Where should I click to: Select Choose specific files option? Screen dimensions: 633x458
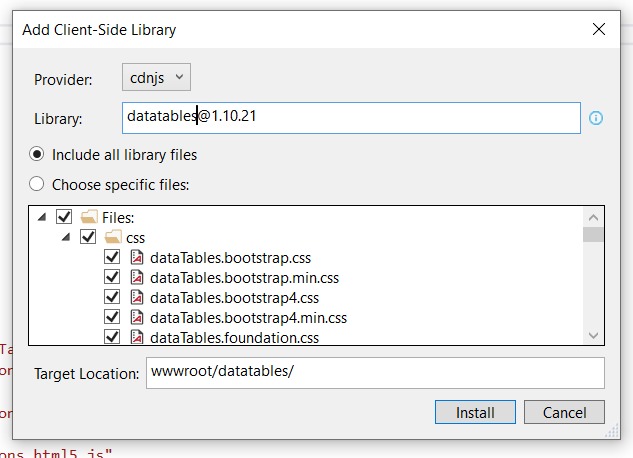pyautogui.click(x=37, y=184)
